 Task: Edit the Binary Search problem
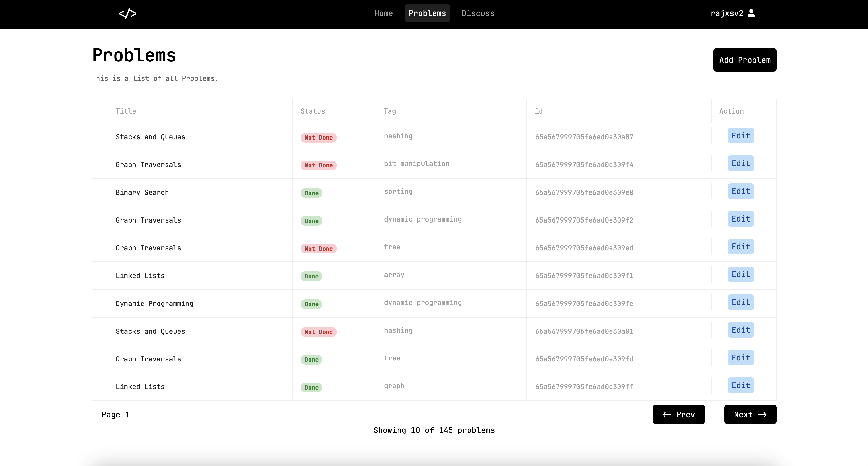[740, 191]
